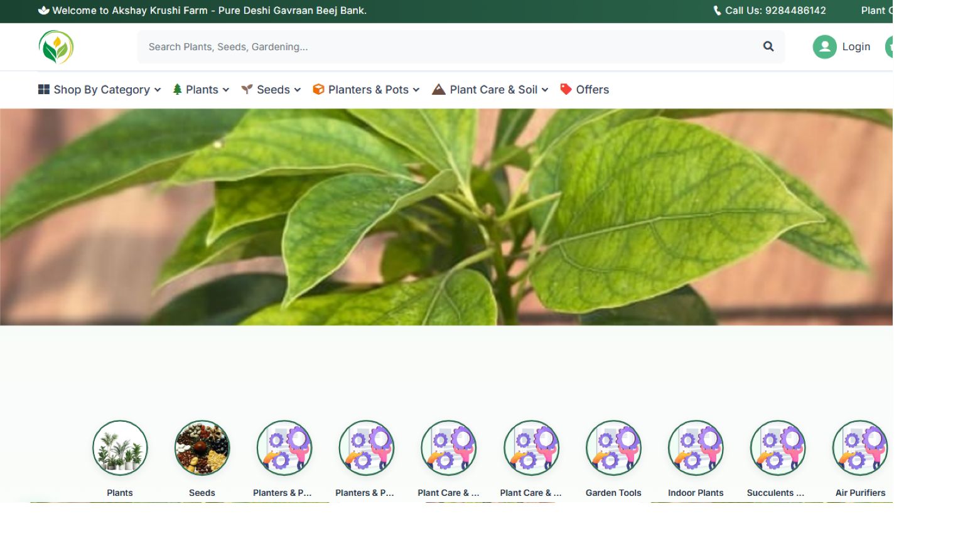Image resolution: width=980 pixels, height=558 pixels.
Task: Open the Succulents category circle
Action: pos(778,448)
